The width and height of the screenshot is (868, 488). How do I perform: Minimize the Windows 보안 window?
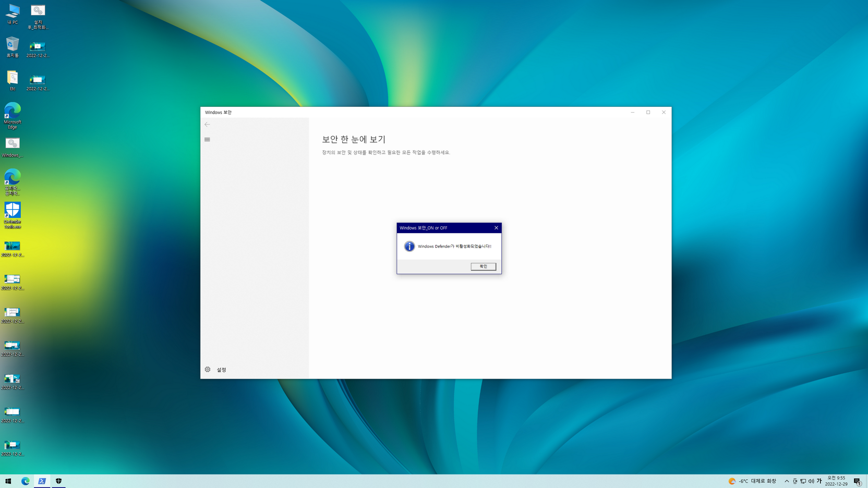click(x=633, y=112)
